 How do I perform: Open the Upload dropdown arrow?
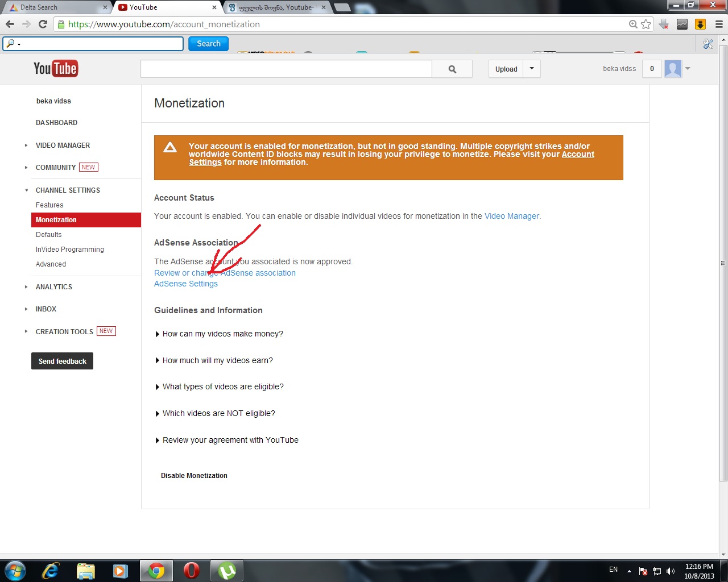532,69
